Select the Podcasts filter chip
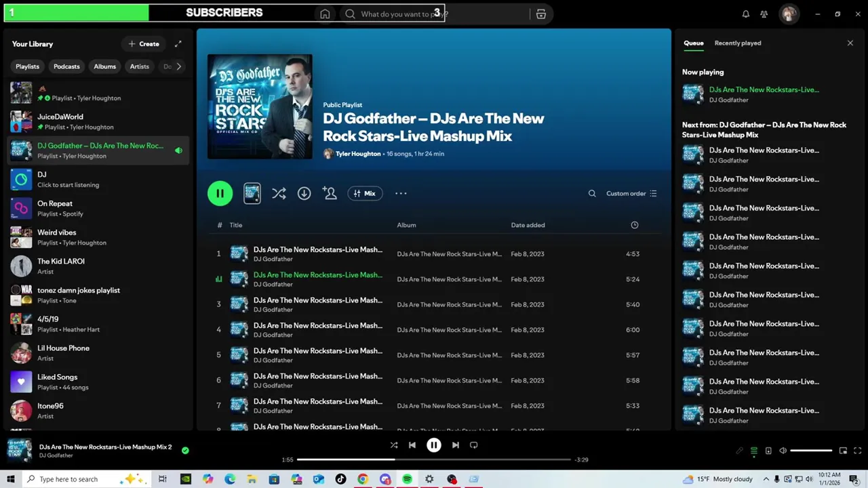 [66, 66]
